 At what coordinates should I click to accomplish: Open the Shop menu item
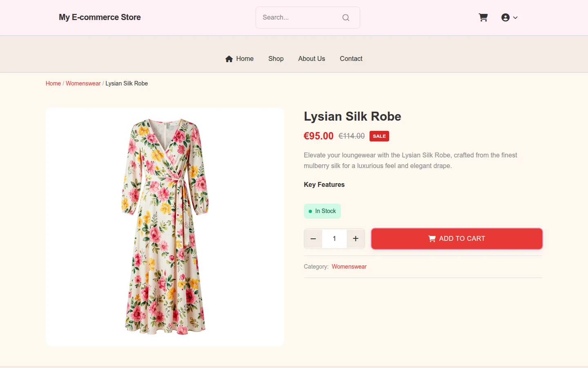[276, 59]
